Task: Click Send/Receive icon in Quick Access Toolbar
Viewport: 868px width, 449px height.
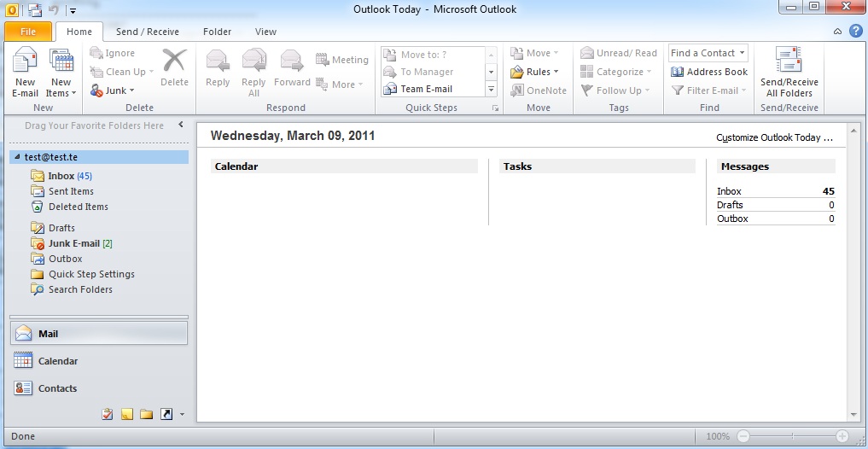Action: [35, 9]
